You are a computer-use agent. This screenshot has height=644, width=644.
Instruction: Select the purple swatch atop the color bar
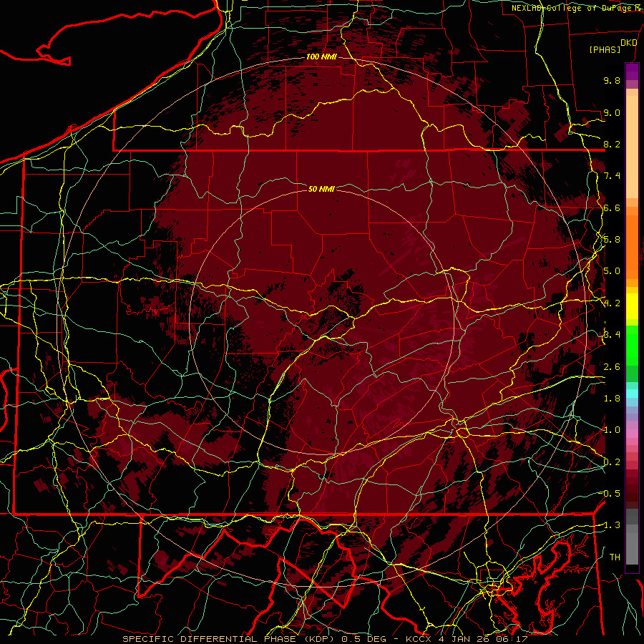[x=632, y=72]
